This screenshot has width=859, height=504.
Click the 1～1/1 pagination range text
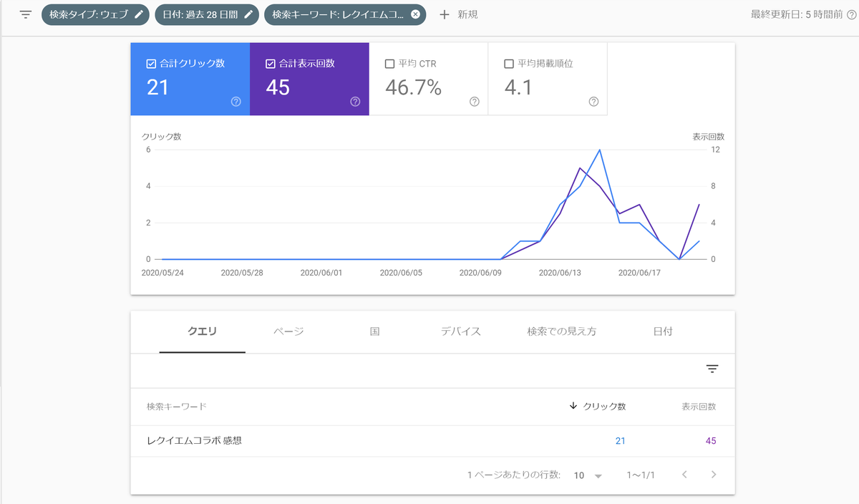pos(641,475)
